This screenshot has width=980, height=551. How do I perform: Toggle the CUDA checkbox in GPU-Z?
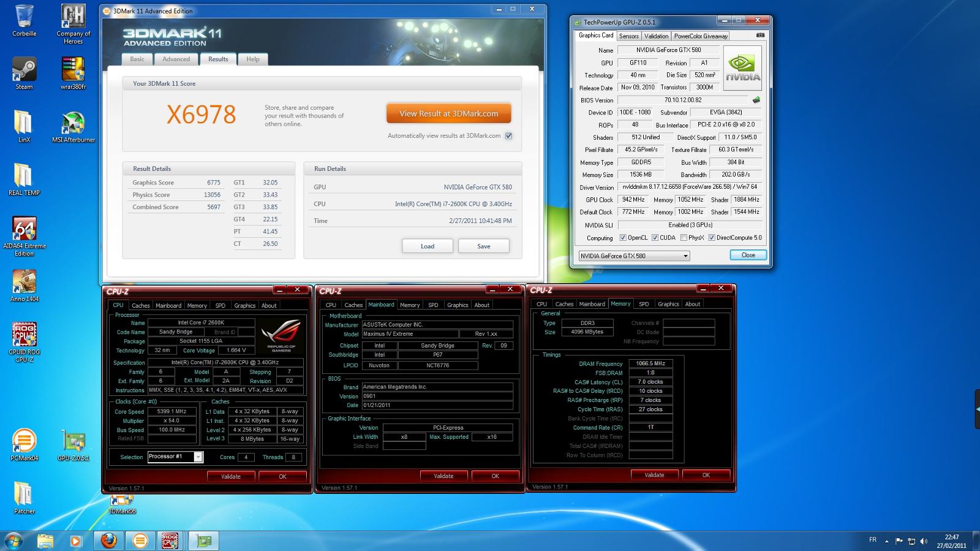tap(655, 238)
